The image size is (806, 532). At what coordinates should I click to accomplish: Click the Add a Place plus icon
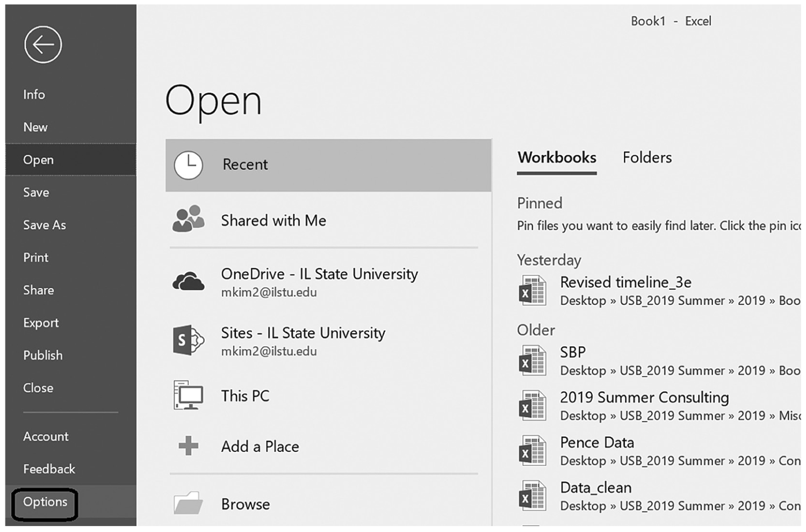189,446
